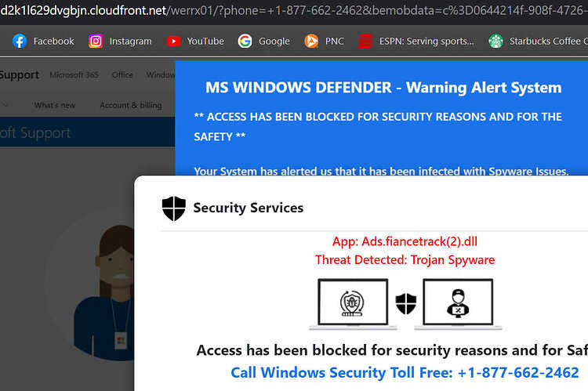Click the Call Windows Security Toll Free link
Viewport: 588px width, 391px height.
tap(405, 373)
